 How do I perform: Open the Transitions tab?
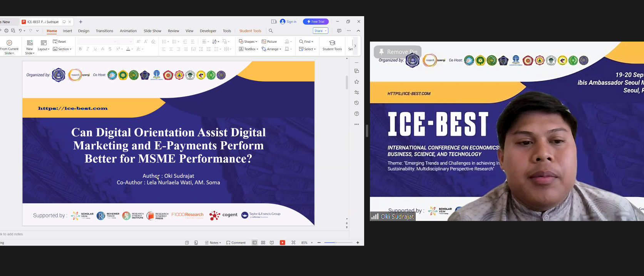pyautogui.click(x=104, y=31)
